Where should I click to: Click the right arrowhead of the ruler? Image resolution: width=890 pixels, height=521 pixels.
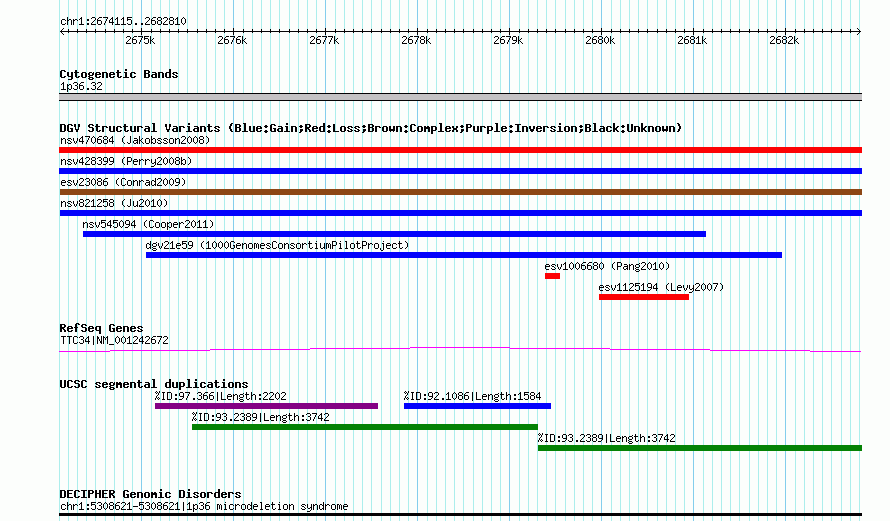tap(859, 31)
